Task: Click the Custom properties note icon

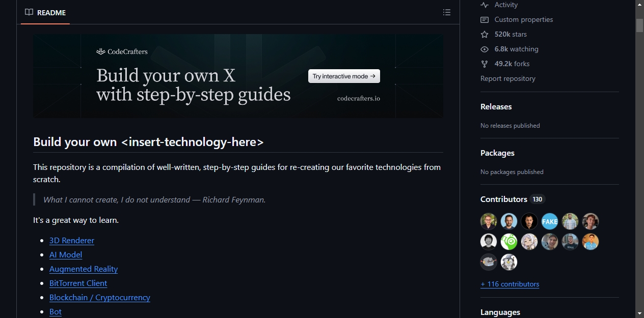Action: pos(485,19)
